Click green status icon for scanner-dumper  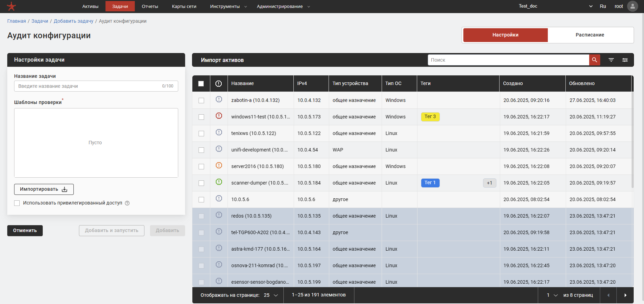point(219,182)
